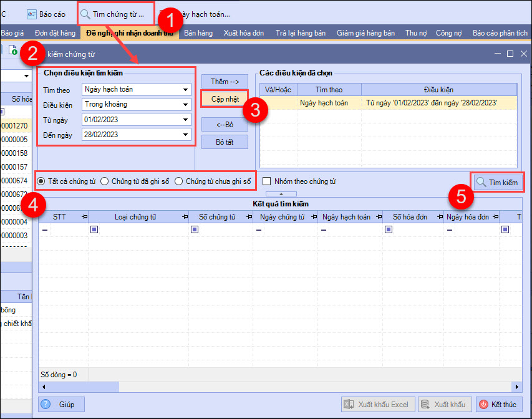Click the blue question mark Giúp icon
532x419 pixels.
(x=46, y=404)
